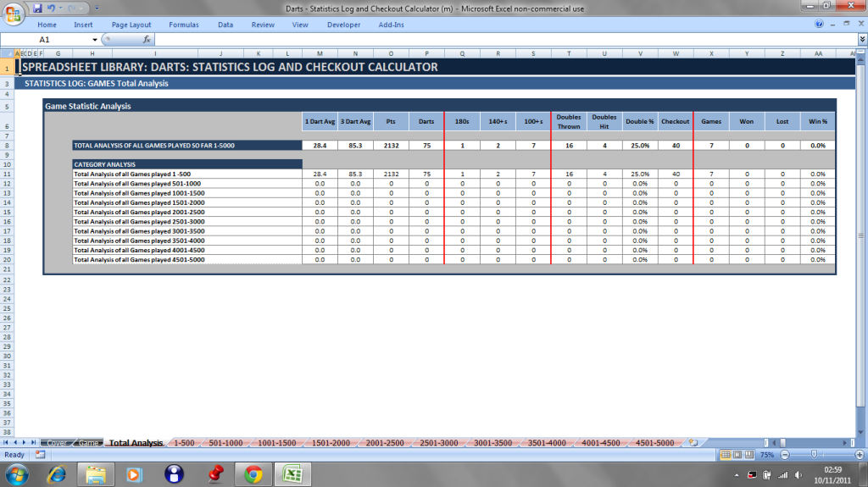
Task: Open the Name Box dropdown
Action: [95, 39]
